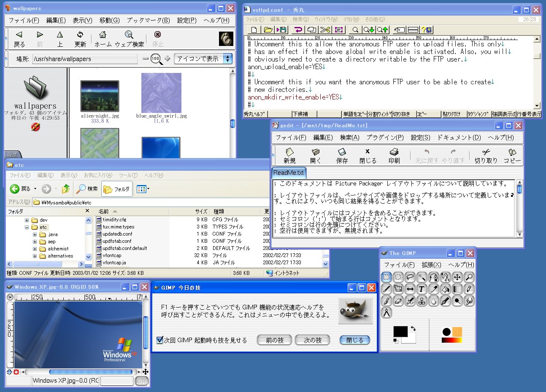This screenshot has width=546, height=392.
Task: Open 拡張(X) menu in The GIMP
Action: [431, 265]
